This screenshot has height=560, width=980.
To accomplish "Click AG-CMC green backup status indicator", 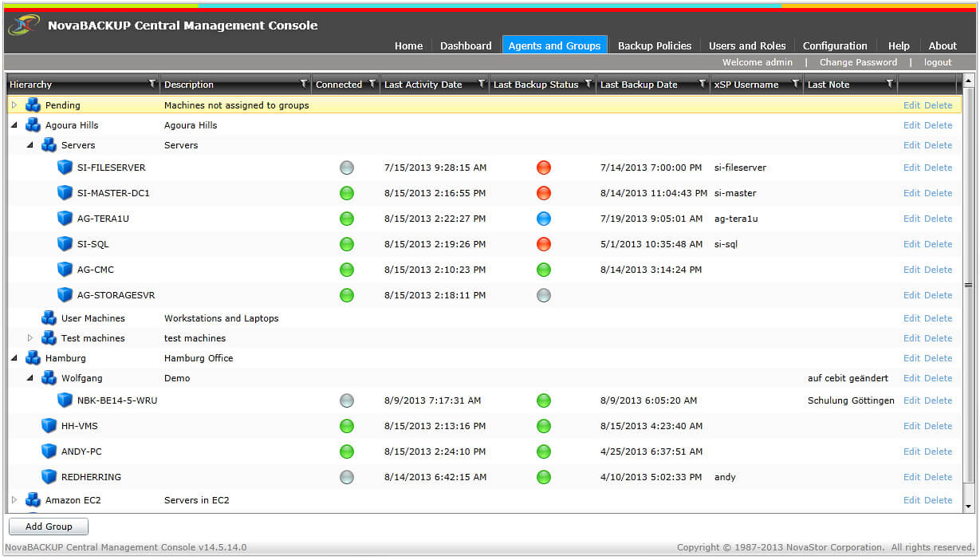I will pyautogui.click(x=544, y=270).
